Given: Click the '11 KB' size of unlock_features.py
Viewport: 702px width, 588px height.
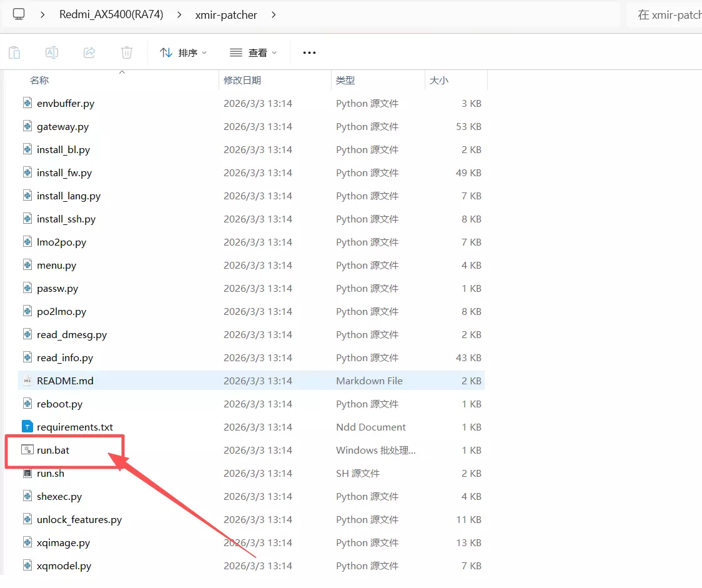Looking at the screenshot, I should click(469, 519).
